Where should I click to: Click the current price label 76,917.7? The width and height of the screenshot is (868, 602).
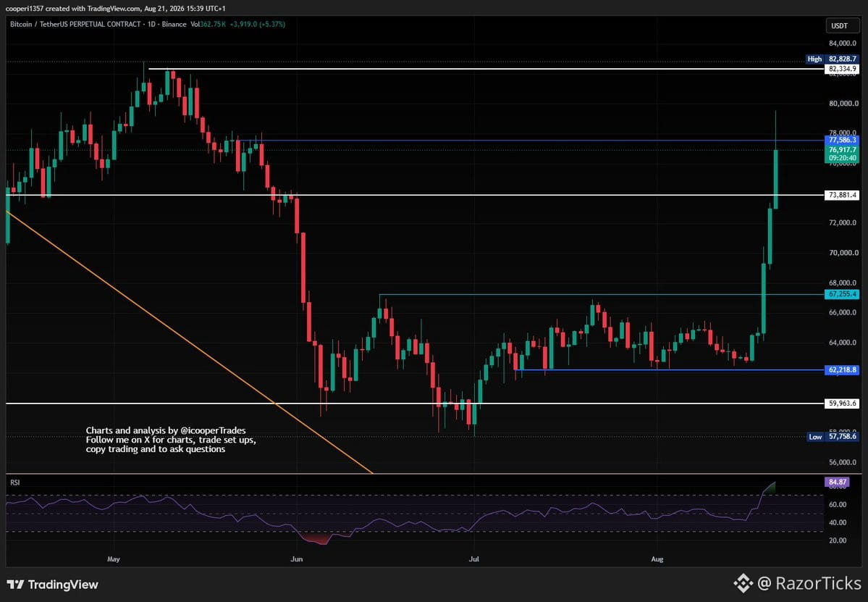[841, 150]
